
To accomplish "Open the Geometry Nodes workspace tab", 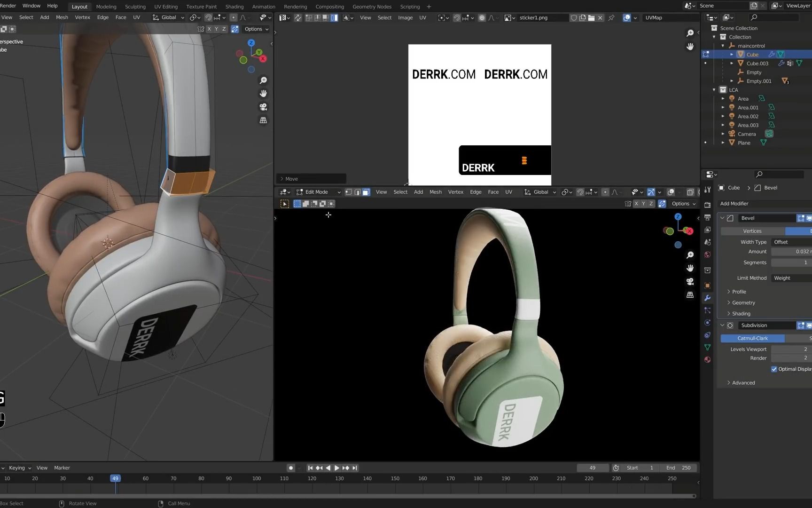I will pyautogui.click(x=372, y=7).
